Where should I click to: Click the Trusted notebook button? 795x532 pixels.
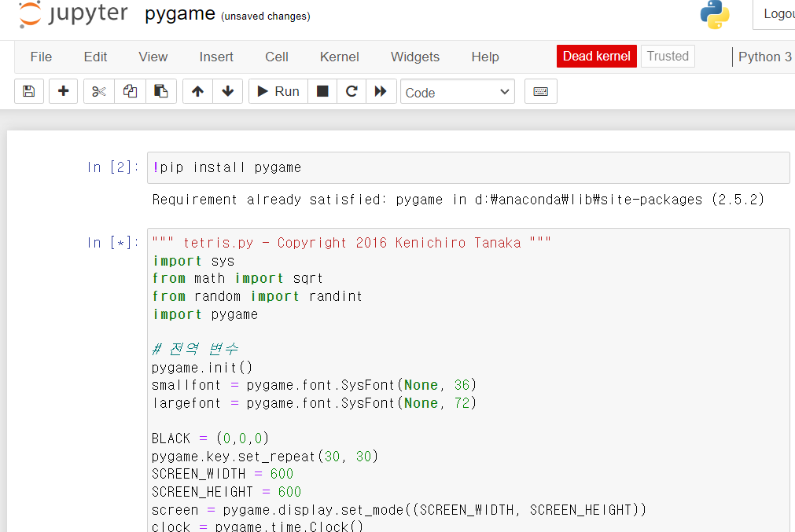pos(668,57)
